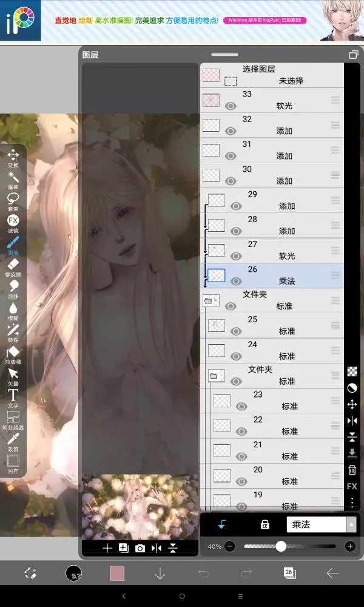Toggle visibility eye of layer 33
Viewport: 364px width, 607px height.
pyautogui.click(x=231, y=106)
